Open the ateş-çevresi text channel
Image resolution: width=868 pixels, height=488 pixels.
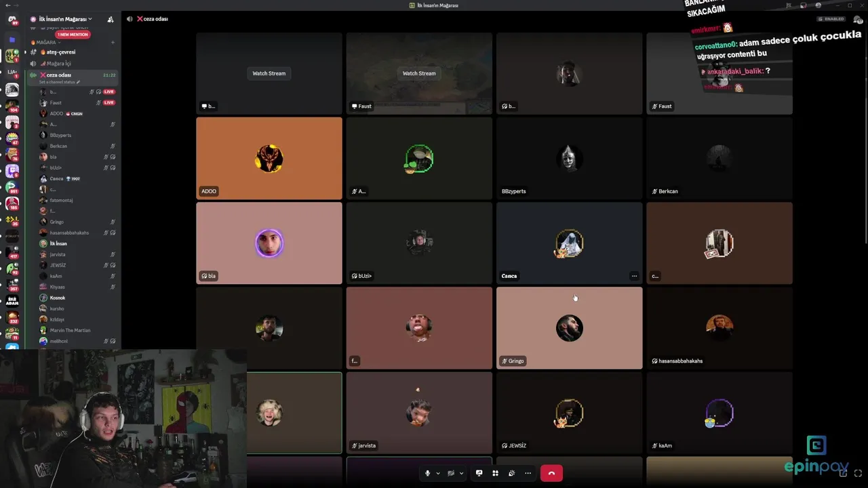pos(73,52)
